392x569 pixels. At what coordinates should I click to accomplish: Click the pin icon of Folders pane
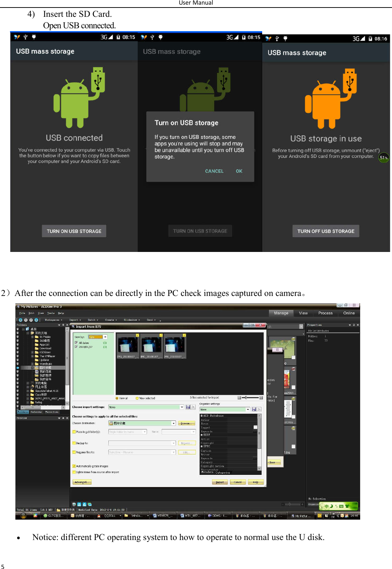[x=63, y=325]
